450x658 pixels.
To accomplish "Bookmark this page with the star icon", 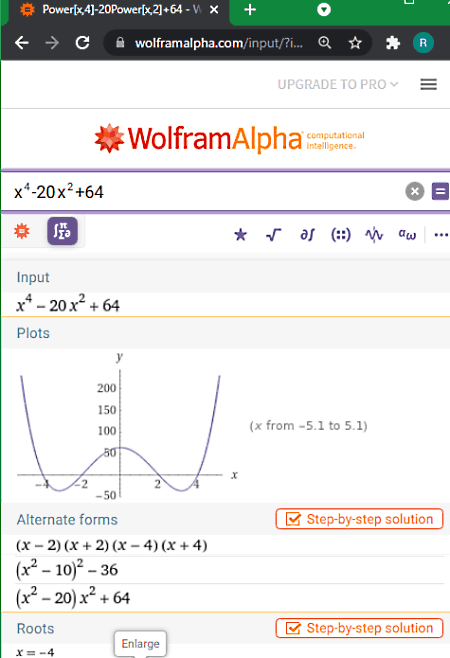I will coord(355,43).
